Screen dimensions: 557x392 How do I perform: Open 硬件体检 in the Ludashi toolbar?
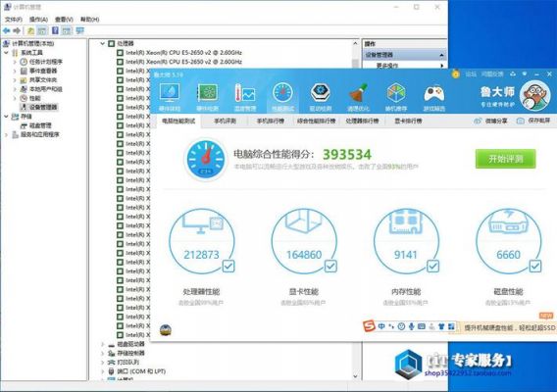pyautogui.click(x=170, y=97)
